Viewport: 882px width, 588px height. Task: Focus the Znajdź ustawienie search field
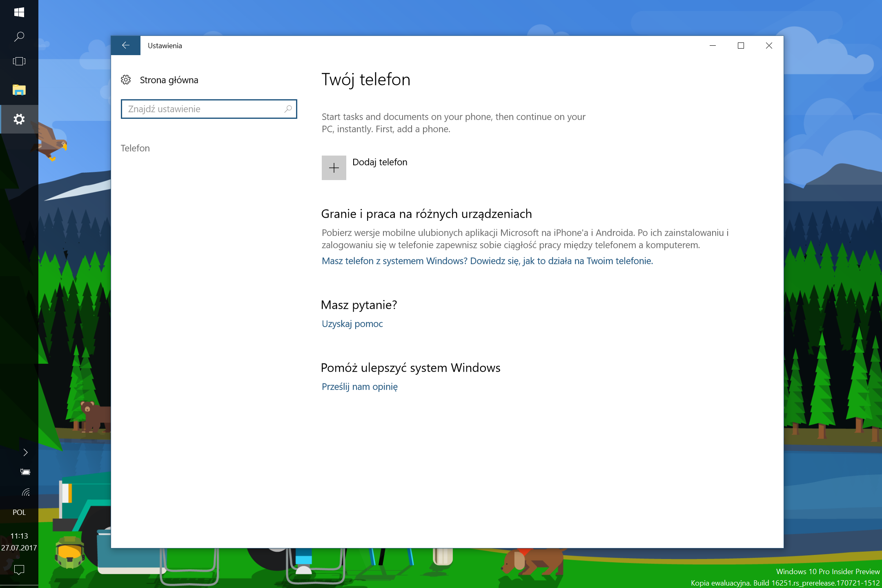coord(209,109)
